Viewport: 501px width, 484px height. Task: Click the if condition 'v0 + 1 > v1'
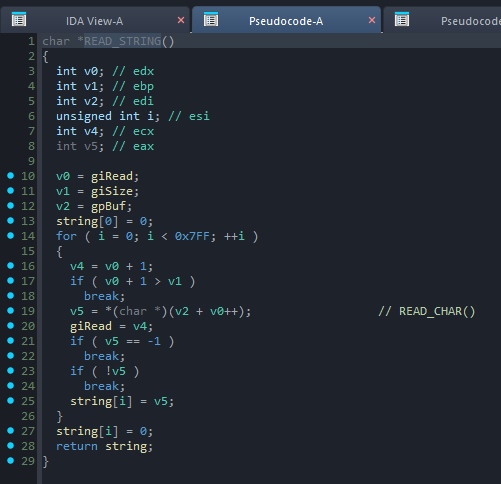(x=143, y=281)
